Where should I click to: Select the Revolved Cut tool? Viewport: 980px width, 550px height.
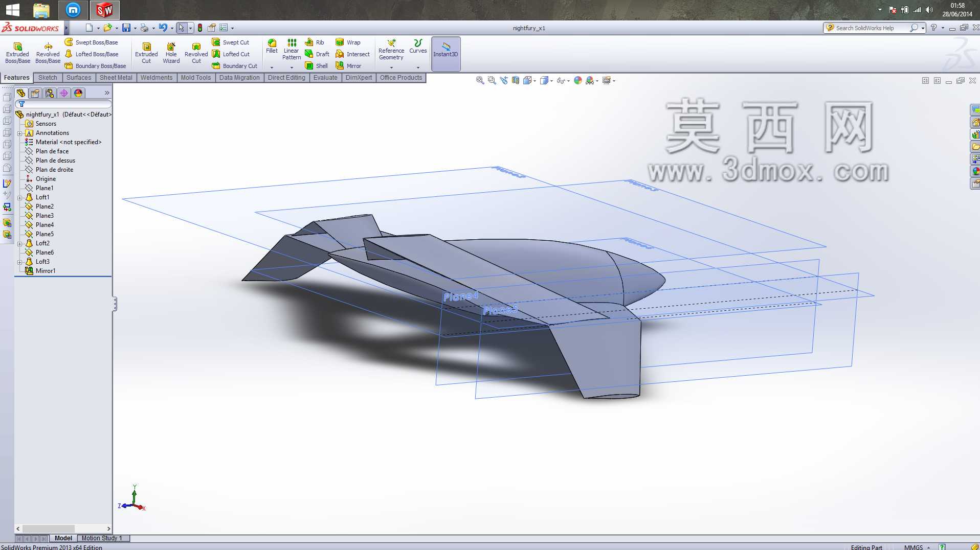(196, 53)
